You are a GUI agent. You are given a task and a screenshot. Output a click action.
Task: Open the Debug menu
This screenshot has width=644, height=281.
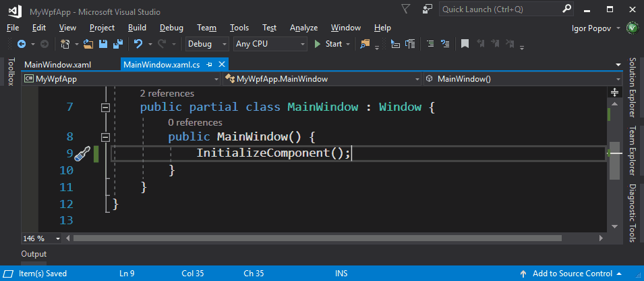pyautogui.click(x=171, y=28)
